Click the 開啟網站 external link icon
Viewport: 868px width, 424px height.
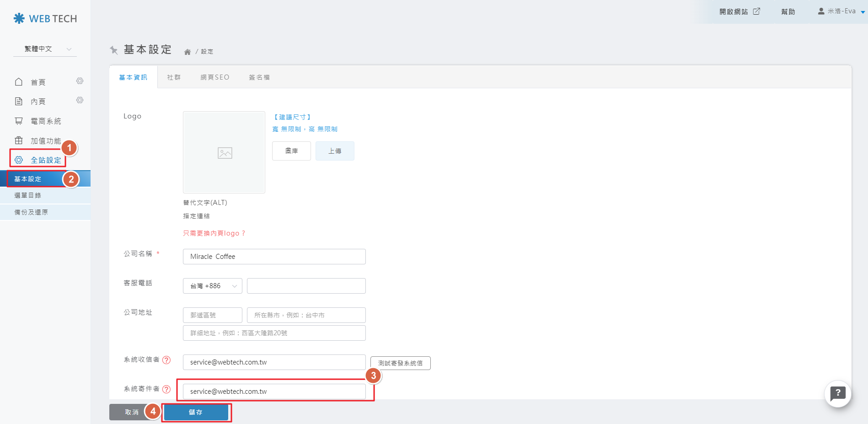(756, 11)
